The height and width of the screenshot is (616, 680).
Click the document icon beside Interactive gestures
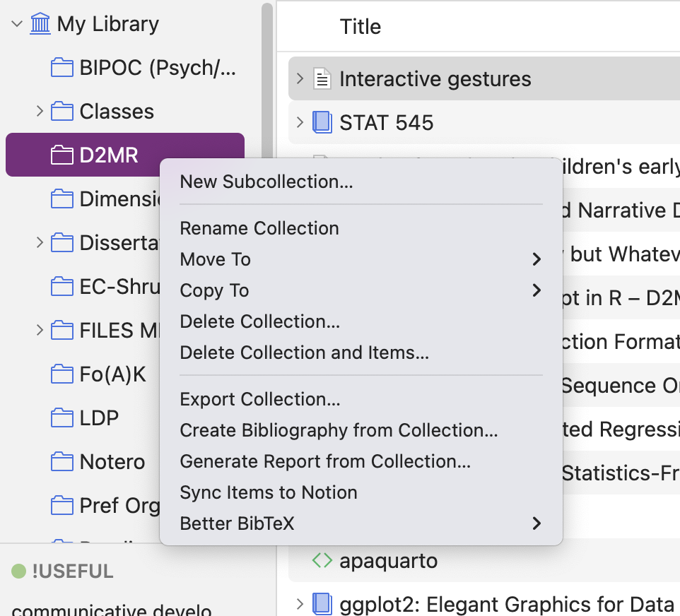click(x=322, y=78)
